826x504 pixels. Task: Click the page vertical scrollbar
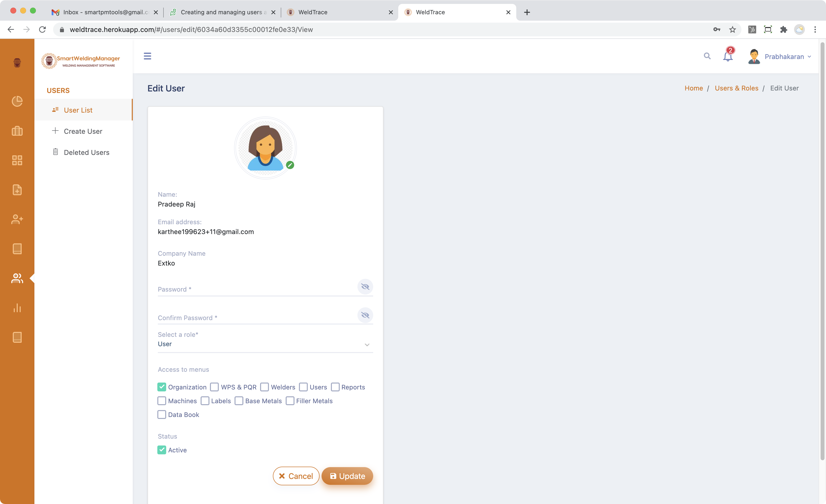pyautogui.click(x=822, y=252)
